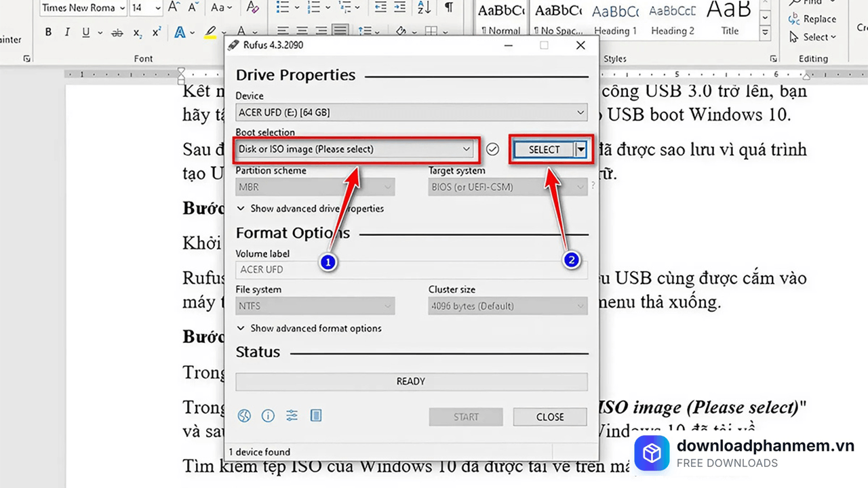Click Text Effects icon in Word
The height and width of the screenshot is (488, 868).
pyautogui.click(x=180, y=33)
